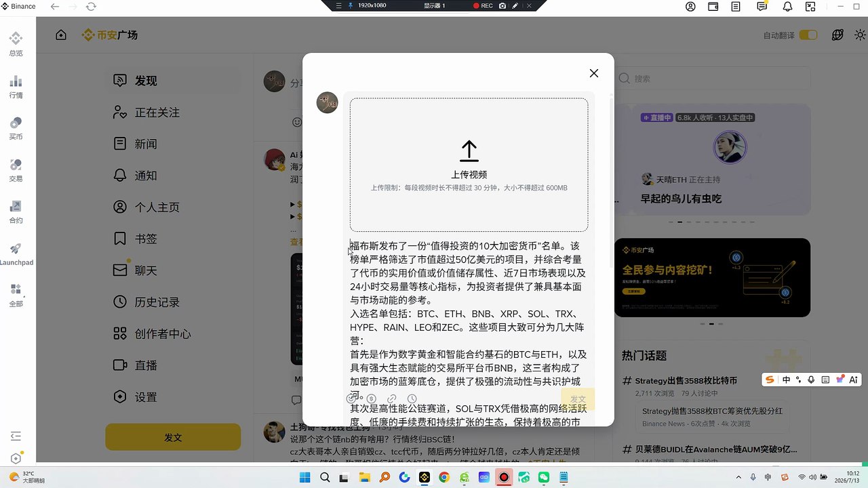Open Chrome from the taskbar
Viewport: 868px width, 488px height.
point(443,477)
